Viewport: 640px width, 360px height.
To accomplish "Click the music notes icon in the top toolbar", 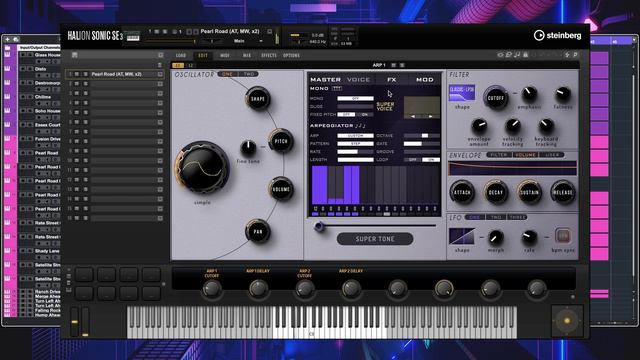I will click(517, 55).
